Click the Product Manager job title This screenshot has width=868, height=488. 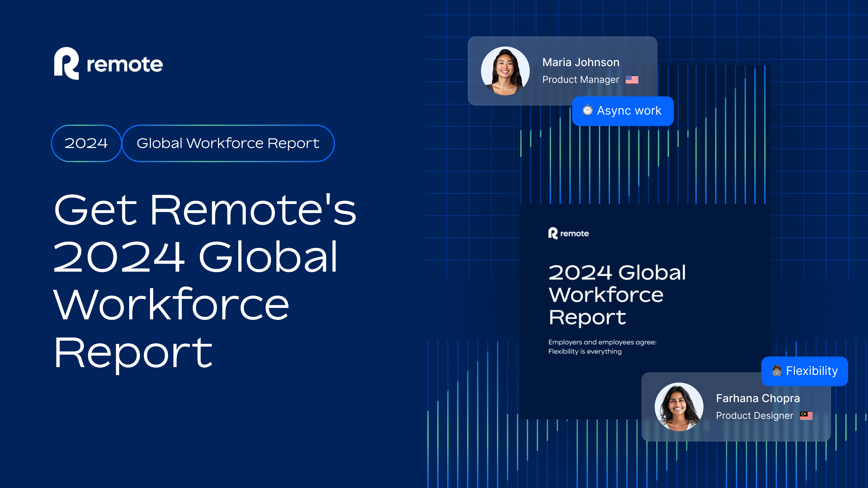click(580, 80)
